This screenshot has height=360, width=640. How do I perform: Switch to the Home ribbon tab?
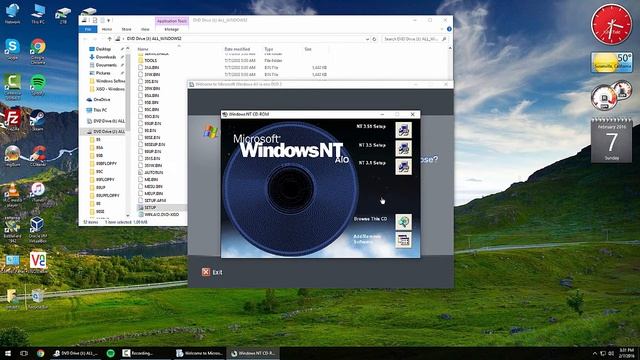coord(107,29)
